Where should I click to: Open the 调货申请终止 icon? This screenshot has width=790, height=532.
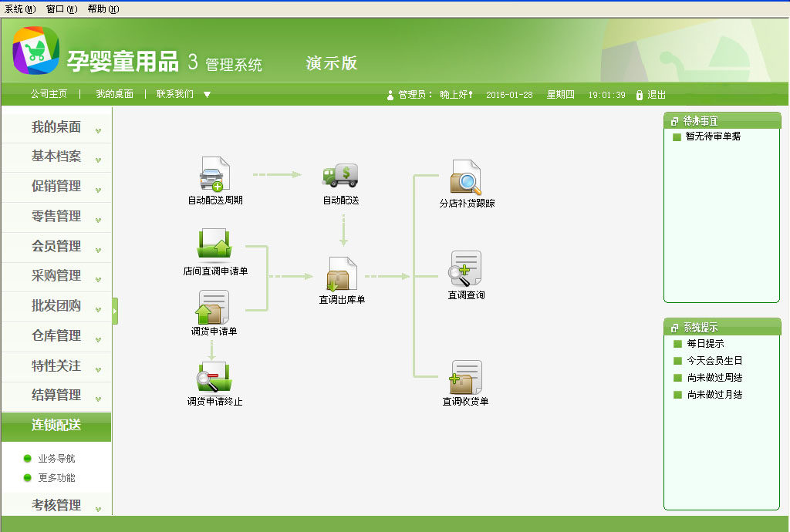214,377
